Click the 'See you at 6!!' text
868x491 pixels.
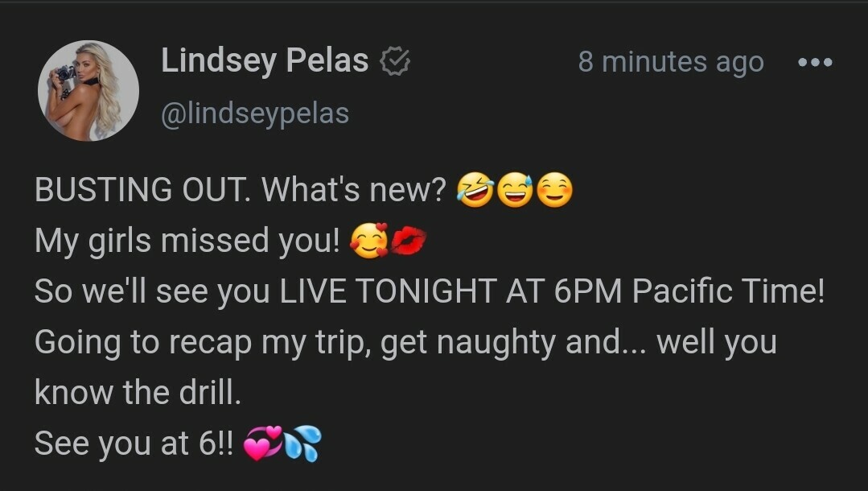pyautogui.click(x=134, y=444)
